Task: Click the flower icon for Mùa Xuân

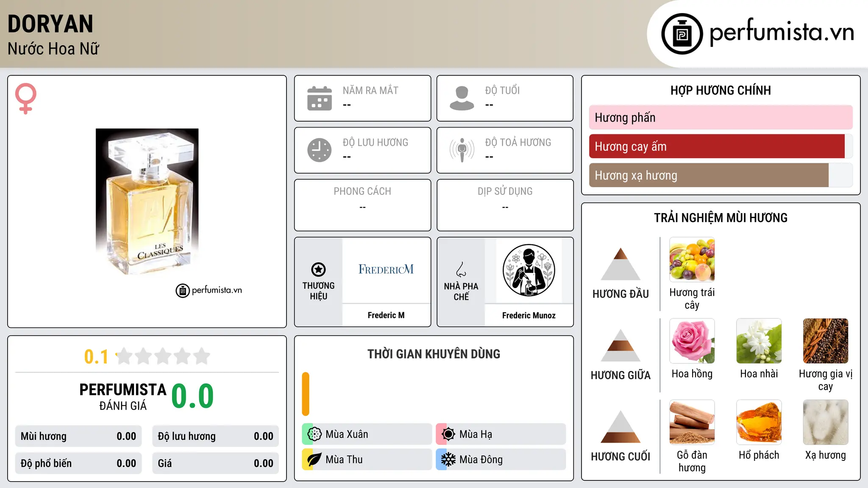Action: pos(314,434)
